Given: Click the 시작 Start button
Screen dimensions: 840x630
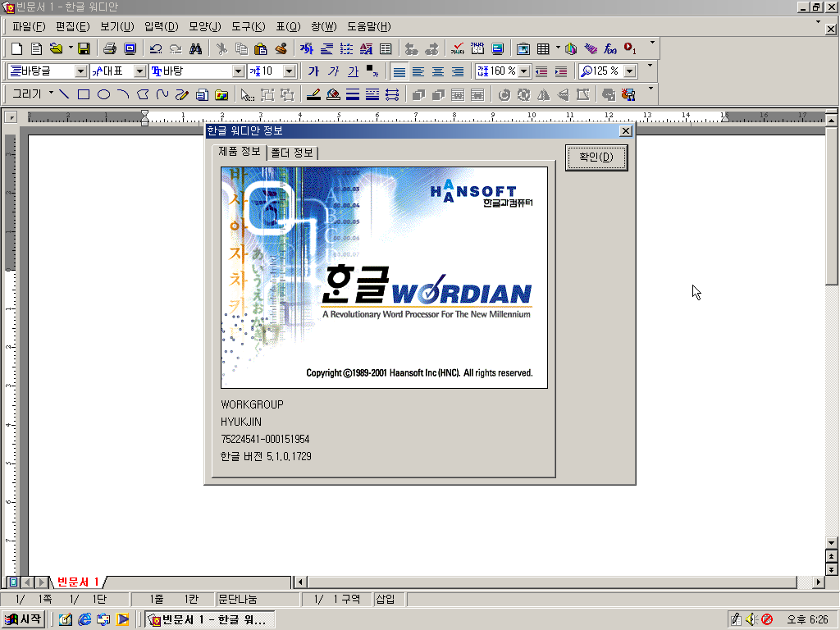Looking at the screenshot, I should 23,619.
